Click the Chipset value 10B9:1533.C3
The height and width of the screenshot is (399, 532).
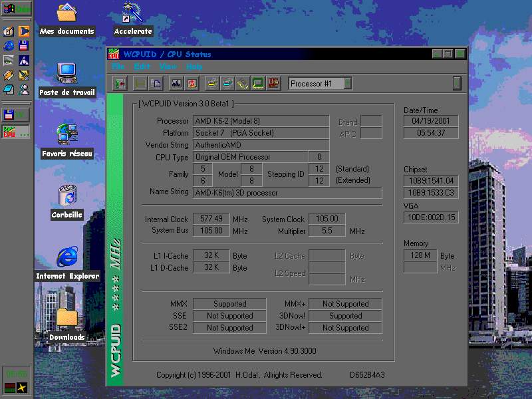pyautogui.click(x=431, y=193)
